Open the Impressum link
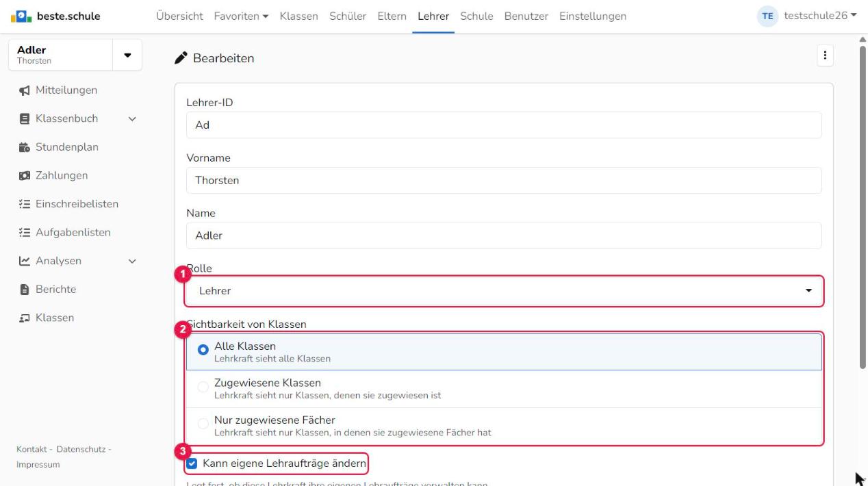The height and width of the screenshot is (486, 868). (38, 465)
